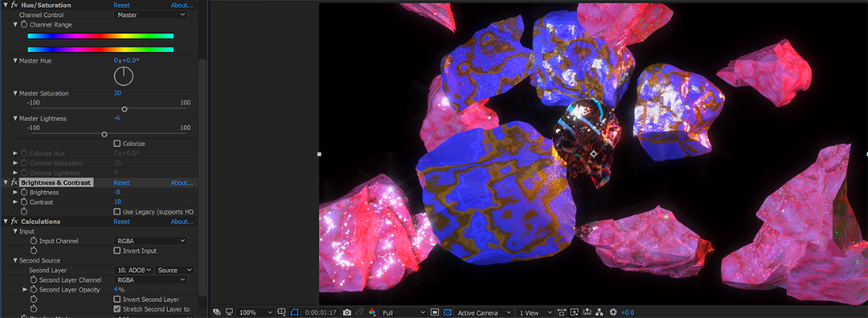
Task: Collapse the Hue/Saturation effect group
Action: (x=6, y=5)
